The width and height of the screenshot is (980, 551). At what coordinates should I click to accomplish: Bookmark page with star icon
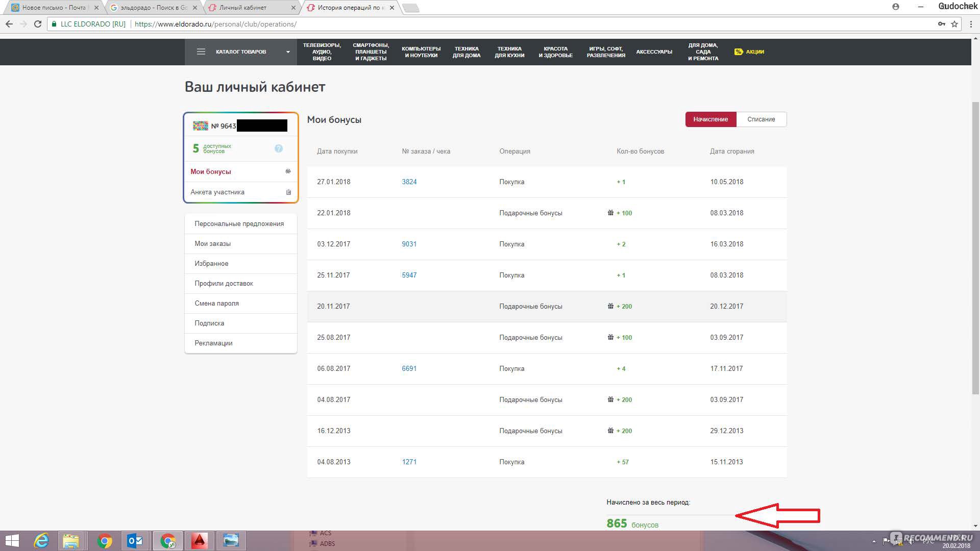point(954,24)
